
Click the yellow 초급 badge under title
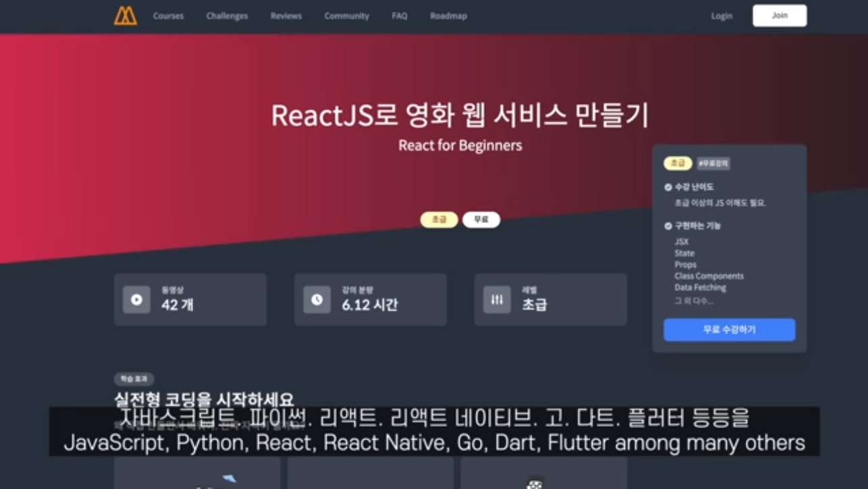pos(439,220)
